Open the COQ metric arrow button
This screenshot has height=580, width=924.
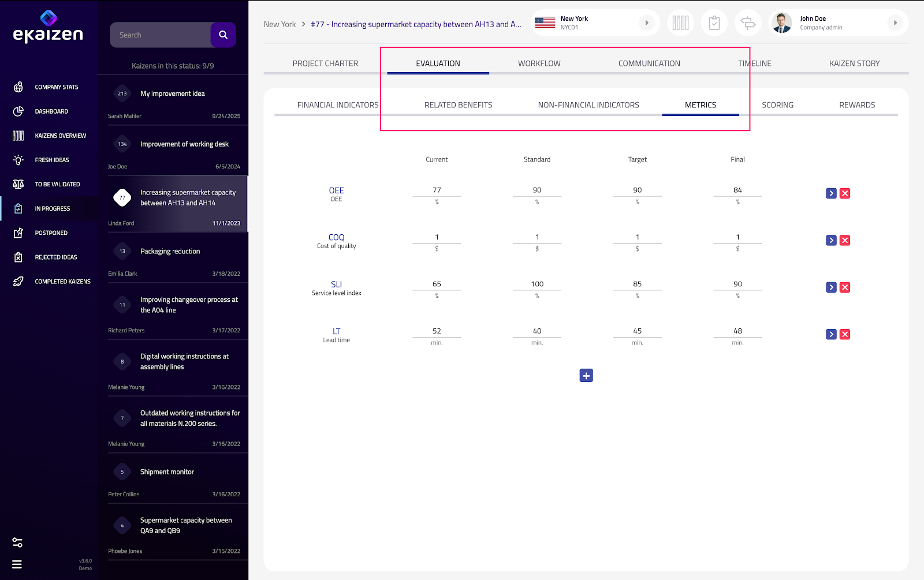[831, 241]
